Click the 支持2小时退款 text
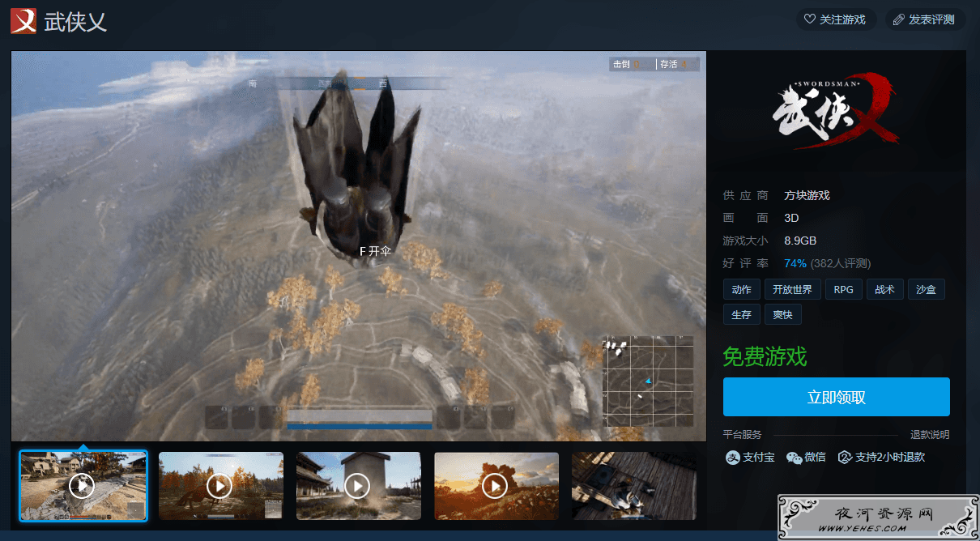980x541 pixels. 890,457
